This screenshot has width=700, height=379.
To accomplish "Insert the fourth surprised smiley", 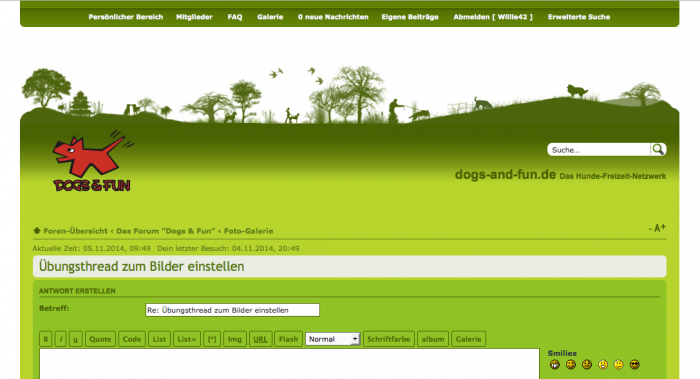I will [x=603, y=365].
